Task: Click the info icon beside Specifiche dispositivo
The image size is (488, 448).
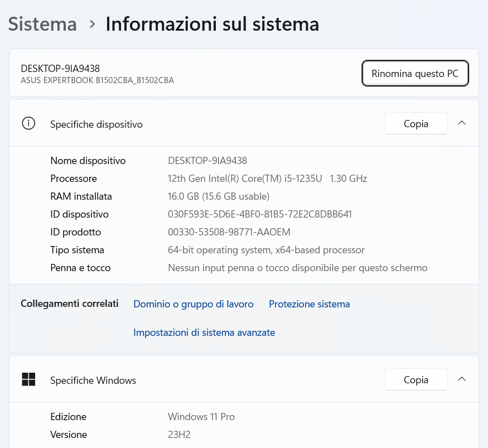Action: coord(28,124)
